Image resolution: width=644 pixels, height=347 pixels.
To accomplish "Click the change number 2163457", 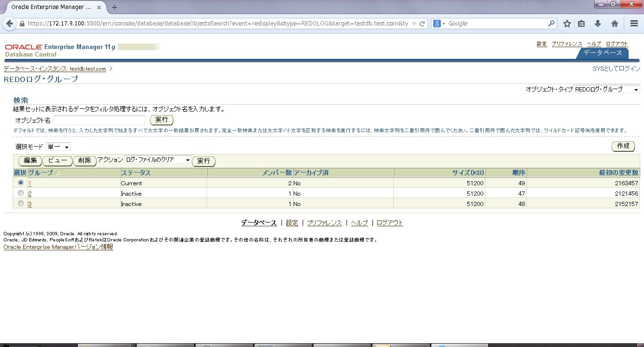I will 626,183.
